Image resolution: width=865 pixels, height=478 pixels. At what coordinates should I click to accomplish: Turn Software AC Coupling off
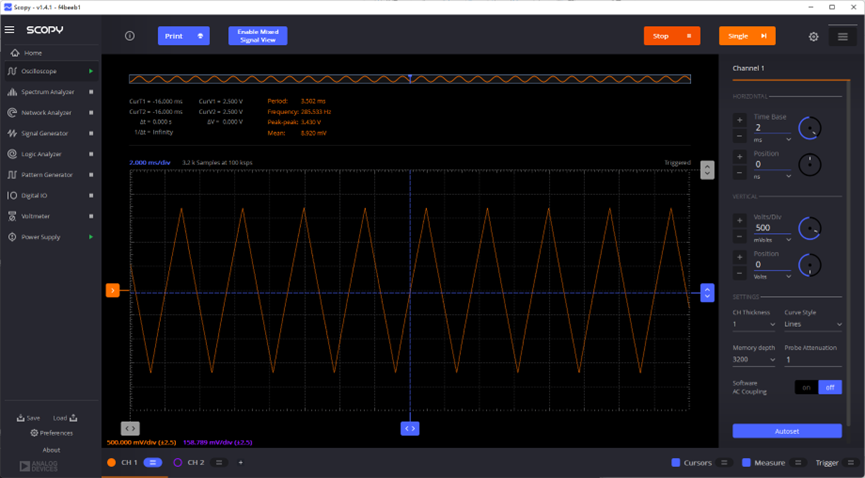(830, 387)
